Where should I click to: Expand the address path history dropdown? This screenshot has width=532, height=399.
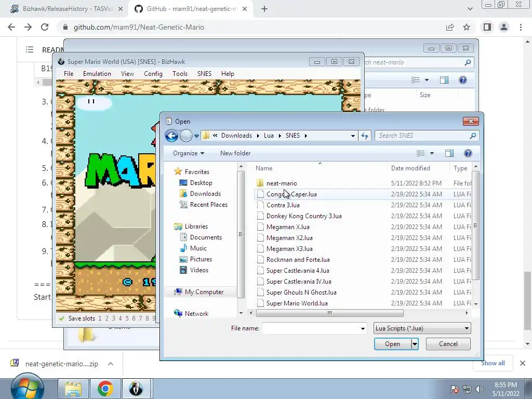[353, 136]
